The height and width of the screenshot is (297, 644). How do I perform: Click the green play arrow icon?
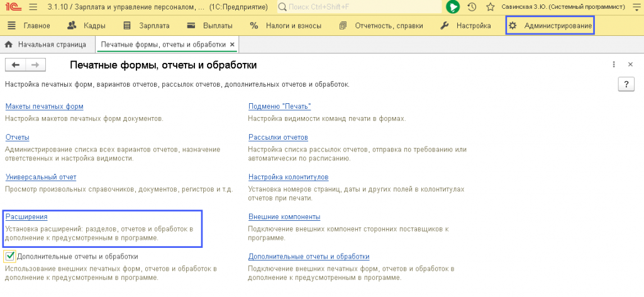[x=453, y=7]
